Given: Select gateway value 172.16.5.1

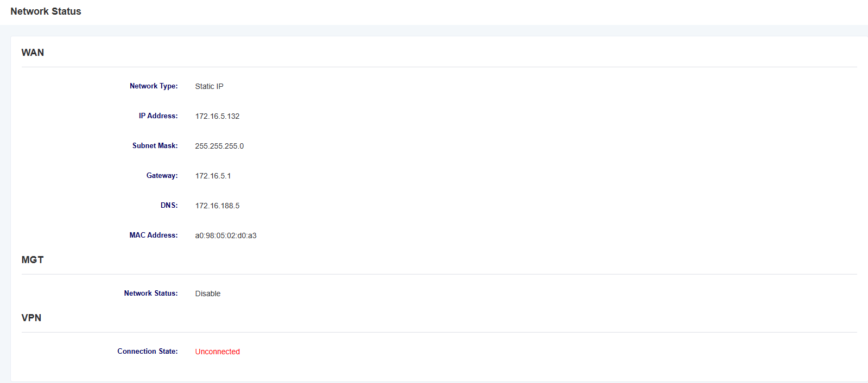Looking at the screenshot, I should tap(213, 176).
